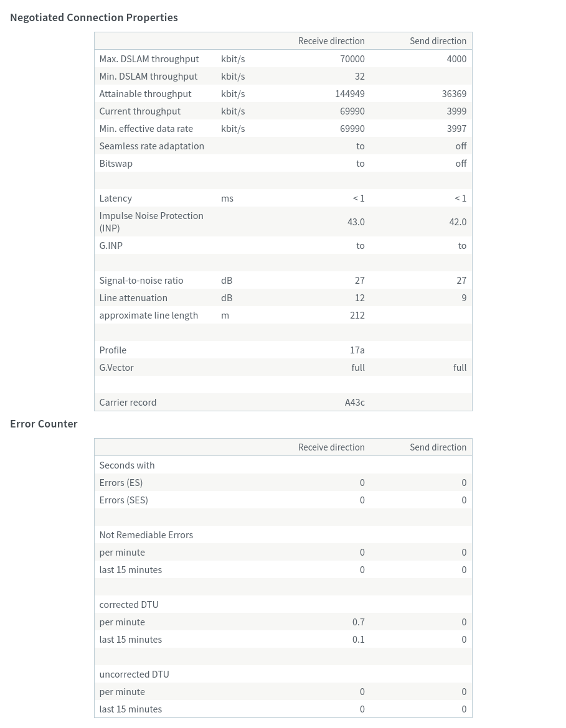This screenshot has width=566, height=728.
Task: Click the G.Vector row label
Action: click(116, 368)
